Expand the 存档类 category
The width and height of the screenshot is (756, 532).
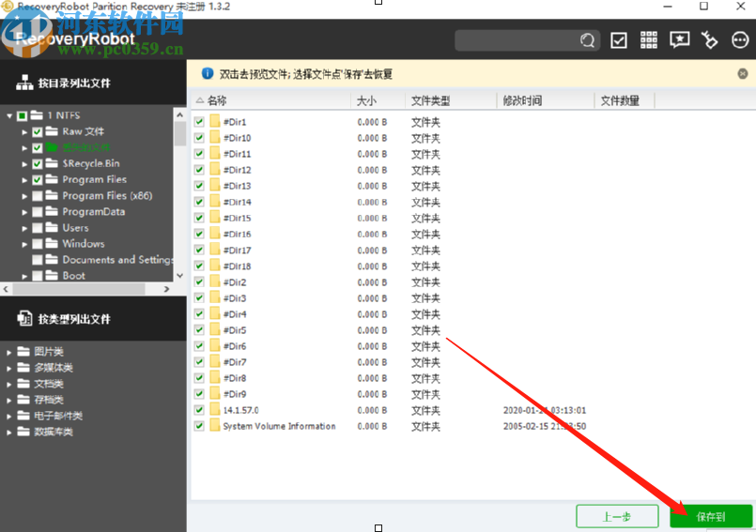9,400
